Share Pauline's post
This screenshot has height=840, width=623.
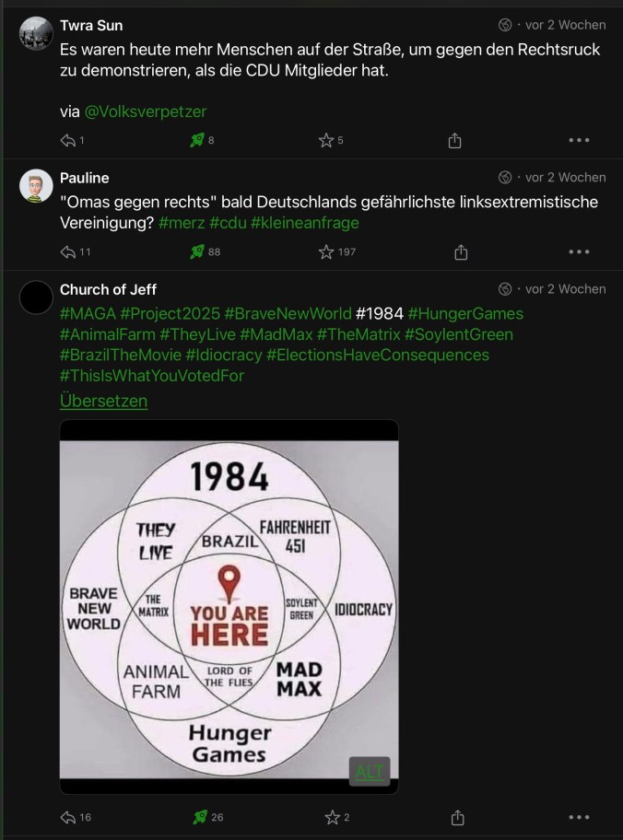click(461, 251)
